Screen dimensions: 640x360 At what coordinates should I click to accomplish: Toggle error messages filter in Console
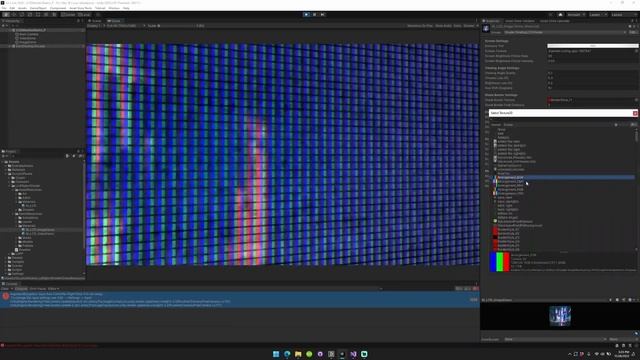475,289
